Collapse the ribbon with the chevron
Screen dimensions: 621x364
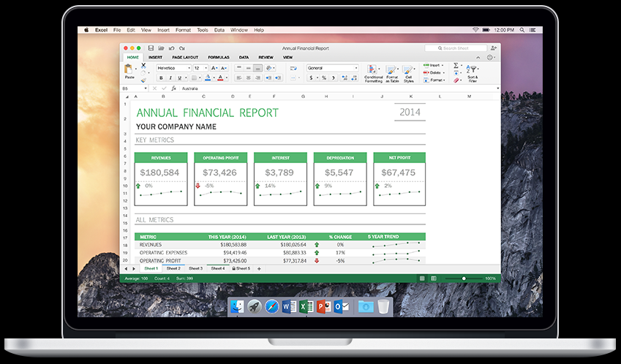point(478,58)
